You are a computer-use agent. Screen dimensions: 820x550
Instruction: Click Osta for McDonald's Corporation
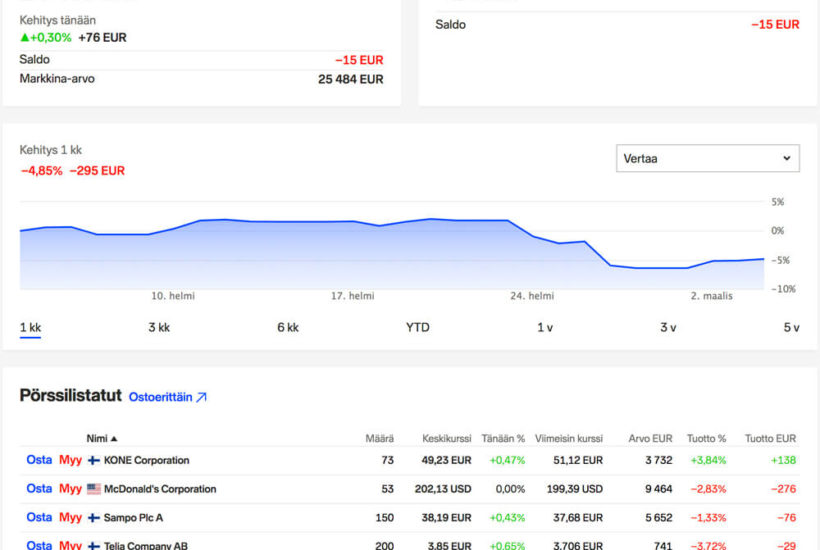pyautogui.click(x=39, y=489)
